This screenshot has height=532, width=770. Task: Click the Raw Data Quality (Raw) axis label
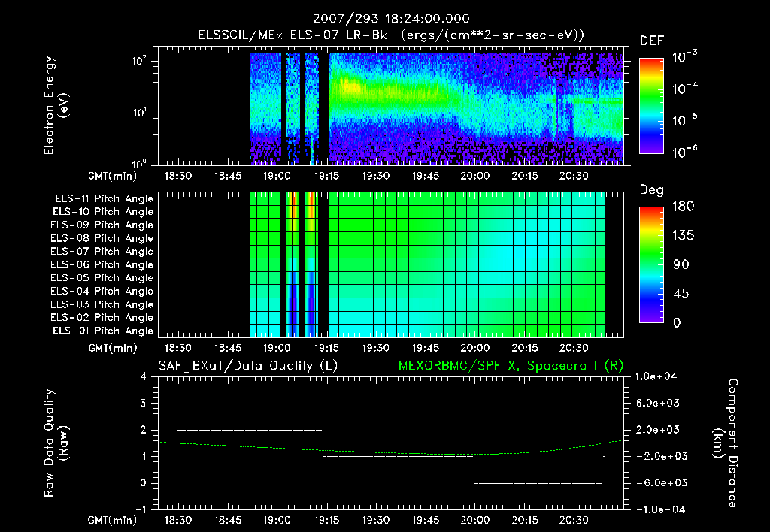[56, 443]
